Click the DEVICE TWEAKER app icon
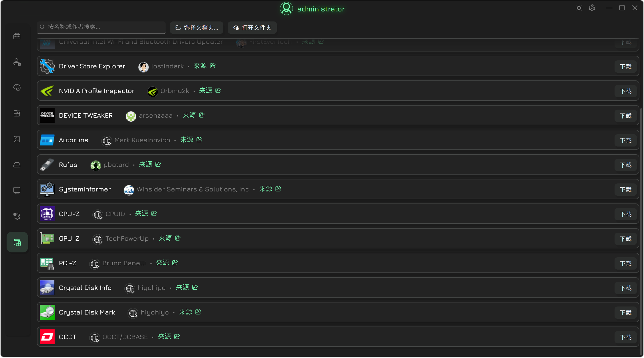Screen dimensions: 644x358 pos(47,115)
